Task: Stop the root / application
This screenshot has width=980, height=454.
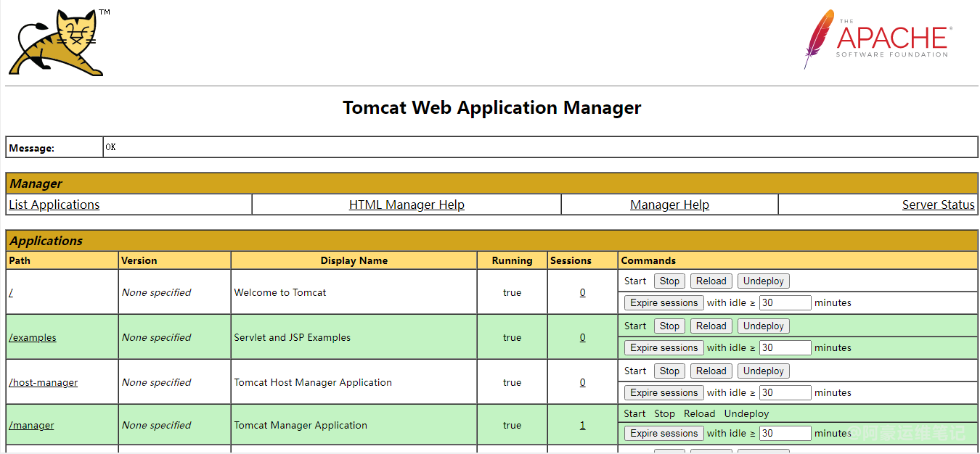Action: pos(669,281)
